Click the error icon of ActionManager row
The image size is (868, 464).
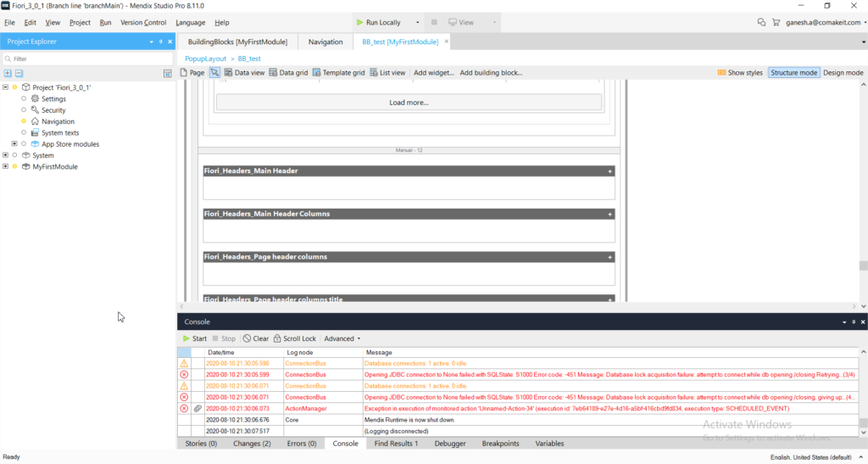pyautogui.click(x=184, y=409)
